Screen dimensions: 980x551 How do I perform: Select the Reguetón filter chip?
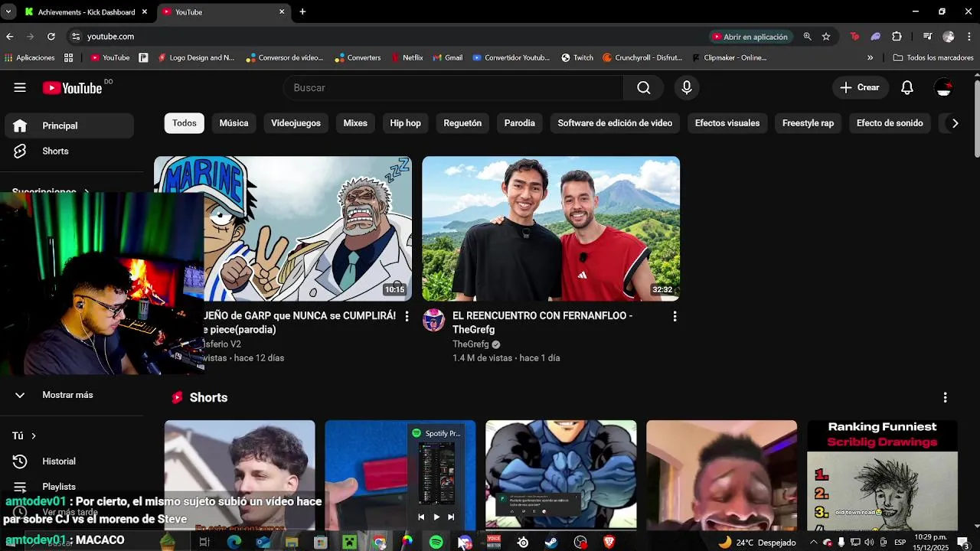click(x=462, y=123)
